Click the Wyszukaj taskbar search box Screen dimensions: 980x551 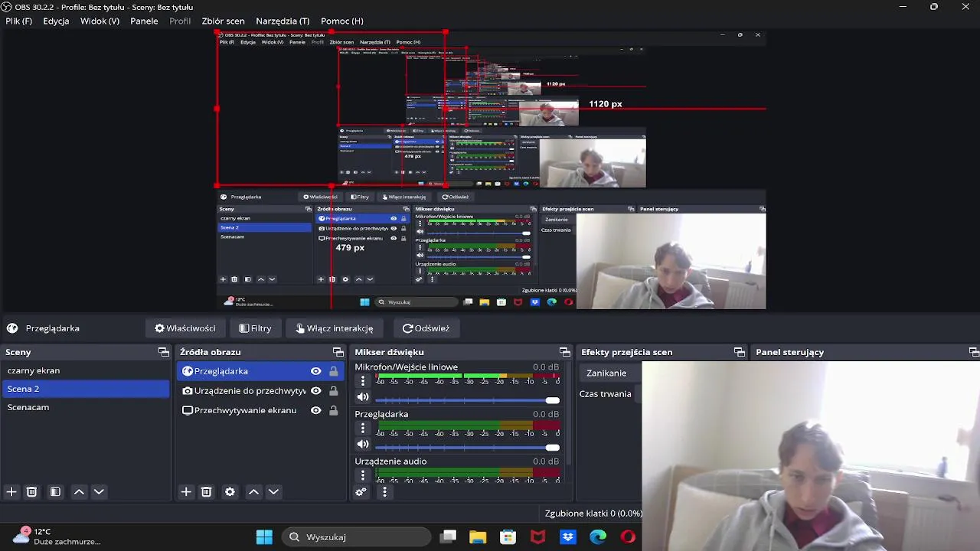pos(356,537)
